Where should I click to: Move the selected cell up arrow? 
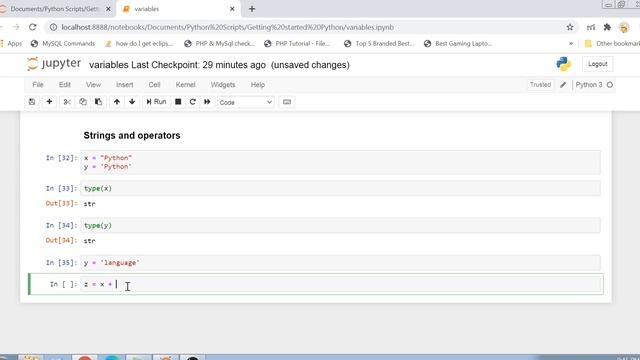click(x=117, y=102)
